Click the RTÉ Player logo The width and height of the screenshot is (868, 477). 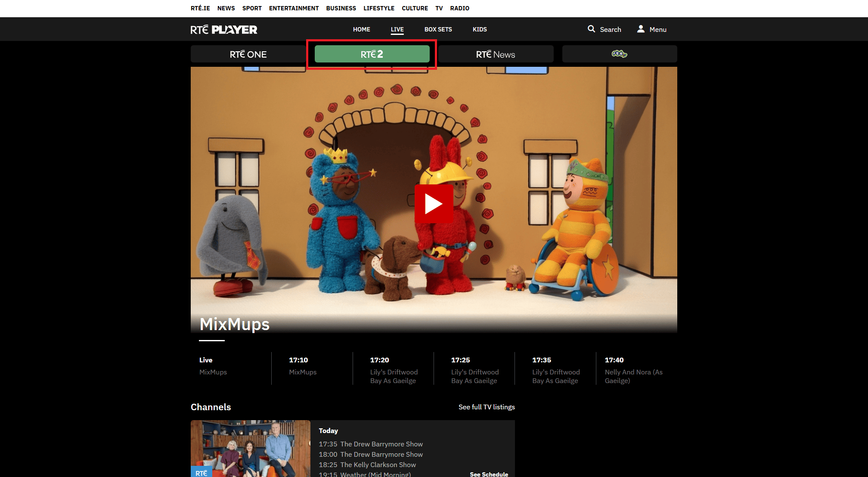pos(224,29)
